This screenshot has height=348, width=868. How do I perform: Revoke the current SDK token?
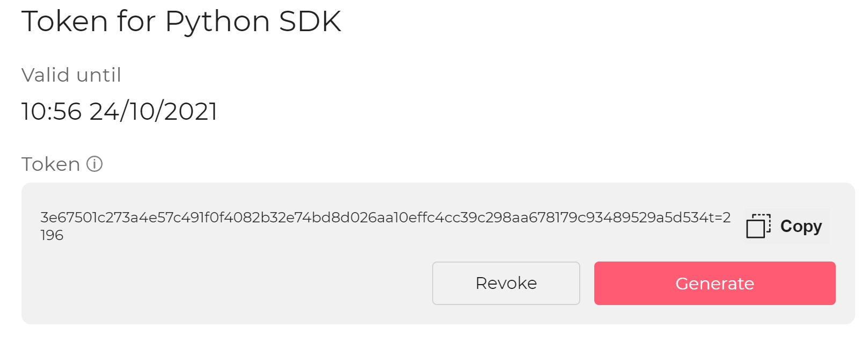click(506, 283)
